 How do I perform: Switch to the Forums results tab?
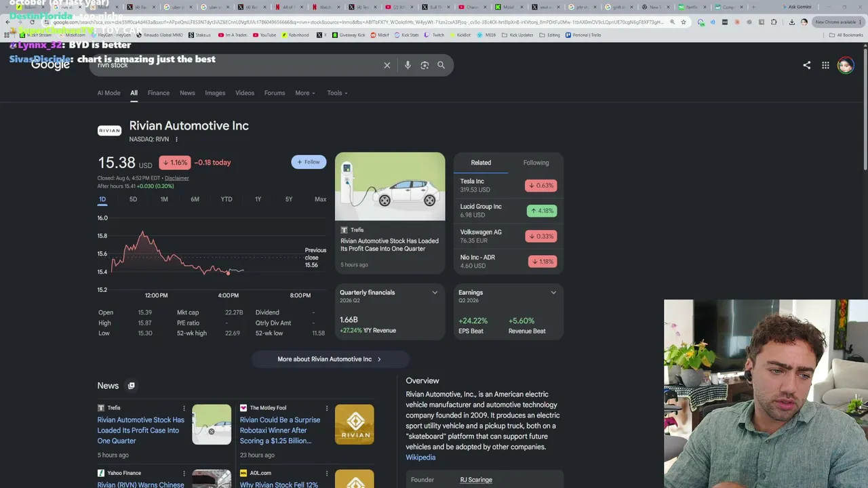pos(275,93)
